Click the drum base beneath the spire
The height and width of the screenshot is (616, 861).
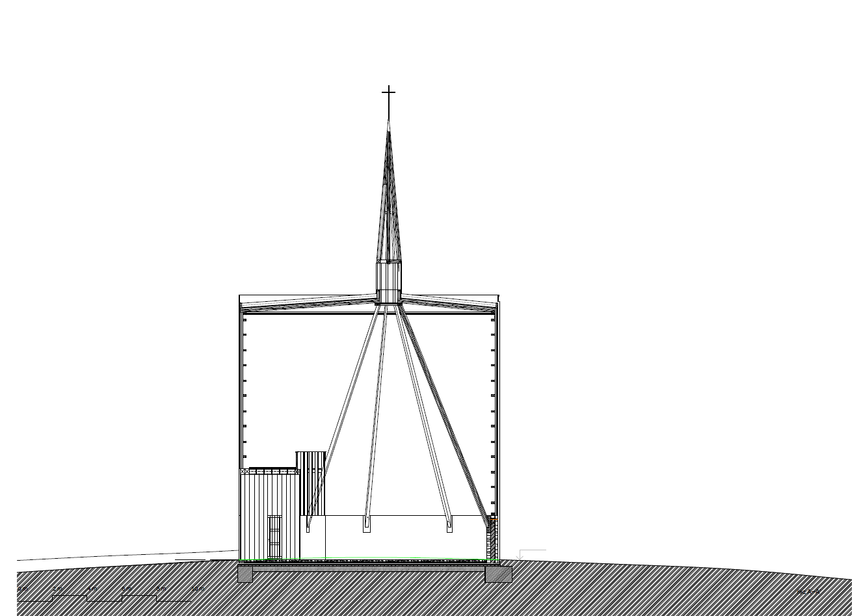tap(389, 282)
